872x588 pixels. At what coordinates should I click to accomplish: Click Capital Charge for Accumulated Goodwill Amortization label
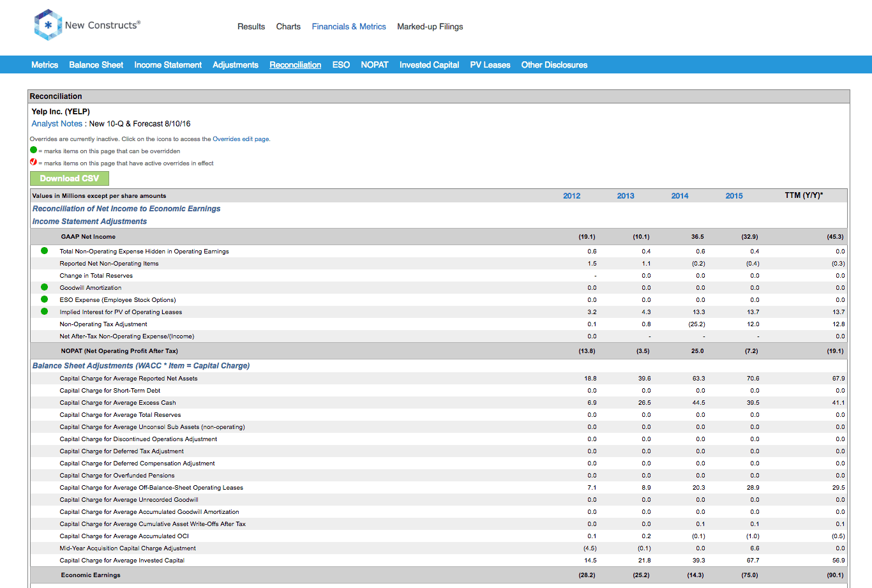[149, 512]
